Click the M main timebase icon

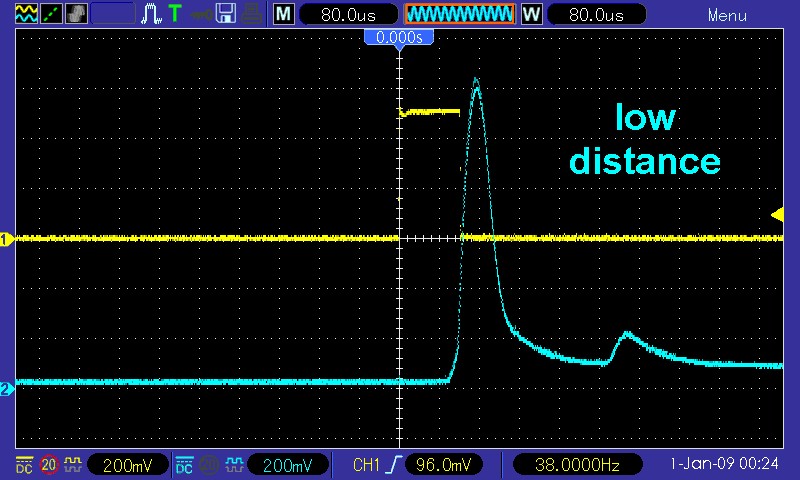coord(283,14)
